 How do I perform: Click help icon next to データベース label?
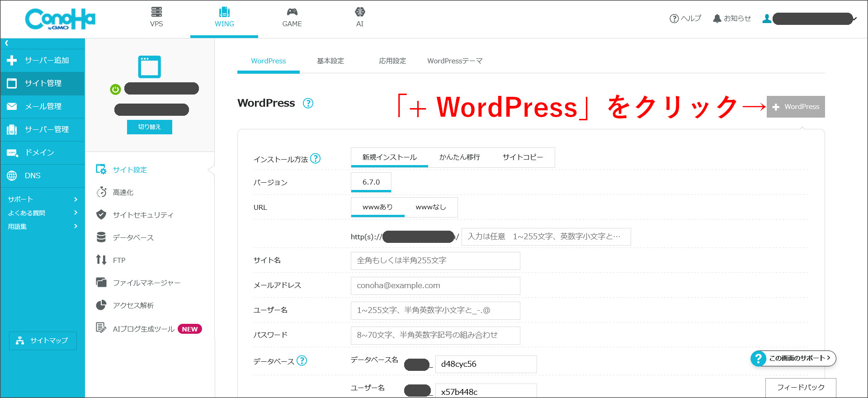pos(302,360)
